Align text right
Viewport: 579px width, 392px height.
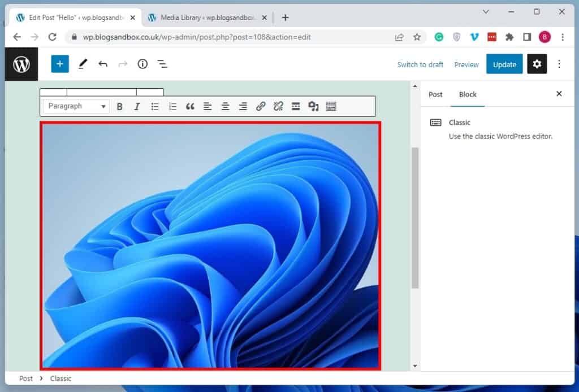(x=243, y=107)
